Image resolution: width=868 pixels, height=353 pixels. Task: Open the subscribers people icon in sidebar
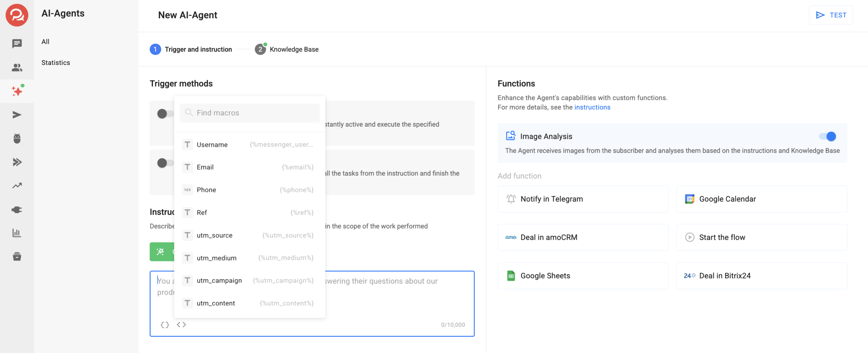(17, 67)
